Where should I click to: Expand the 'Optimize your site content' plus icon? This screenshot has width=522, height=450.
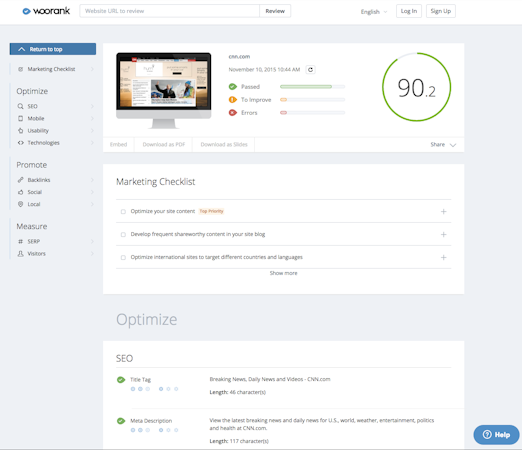point(443,212)
